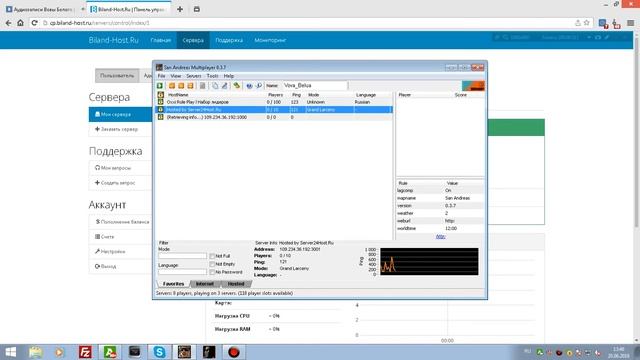This screenshot has width=640, height=360.
Task: Click the first orange server icon in SA-MP toolbar
Action: point(172,86)
